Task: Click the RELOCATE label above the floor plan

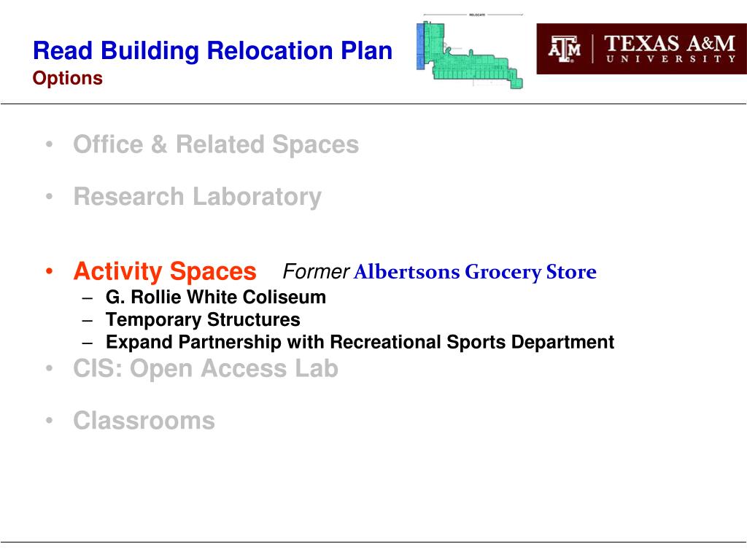Action: tap(477, 15)
